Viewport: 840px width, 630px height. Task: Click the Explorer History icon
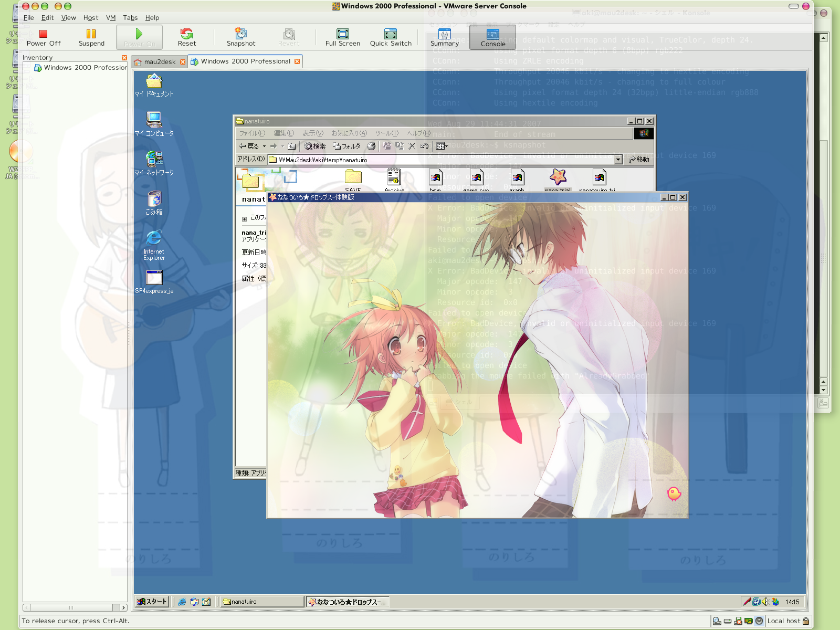click(371, 146)
